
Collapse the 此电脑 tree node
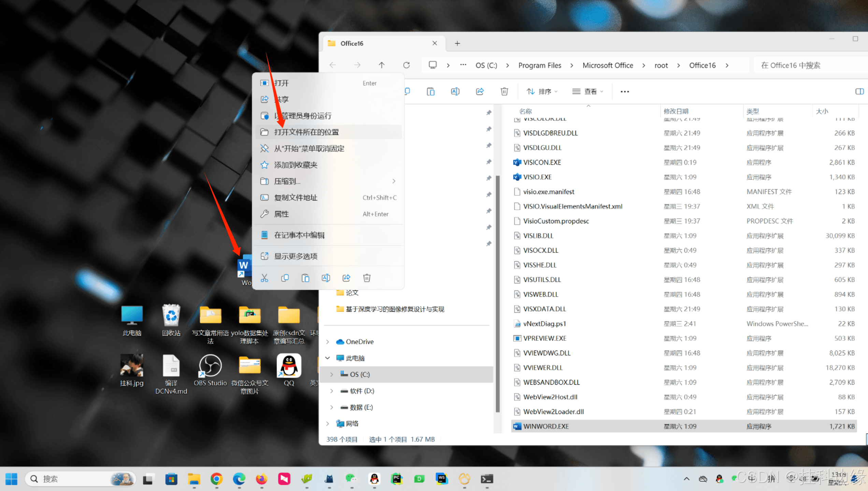328,358
